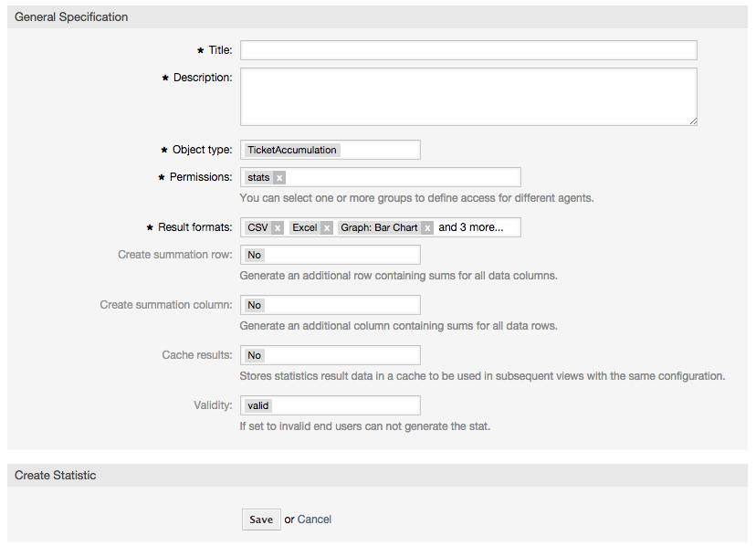Open the Object type dropdown
This screenshot has height=546, width=756.
330,150
